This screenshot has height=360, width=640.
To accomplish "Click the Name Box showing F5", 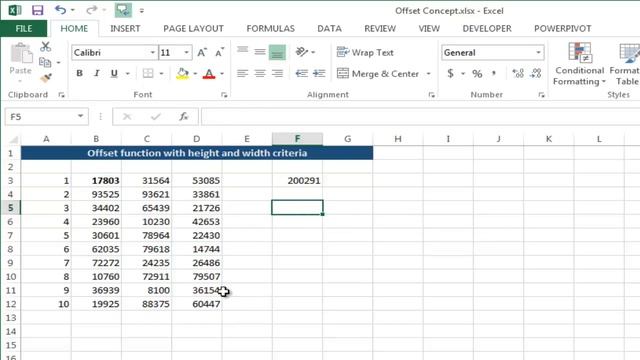I will point(40,117).
